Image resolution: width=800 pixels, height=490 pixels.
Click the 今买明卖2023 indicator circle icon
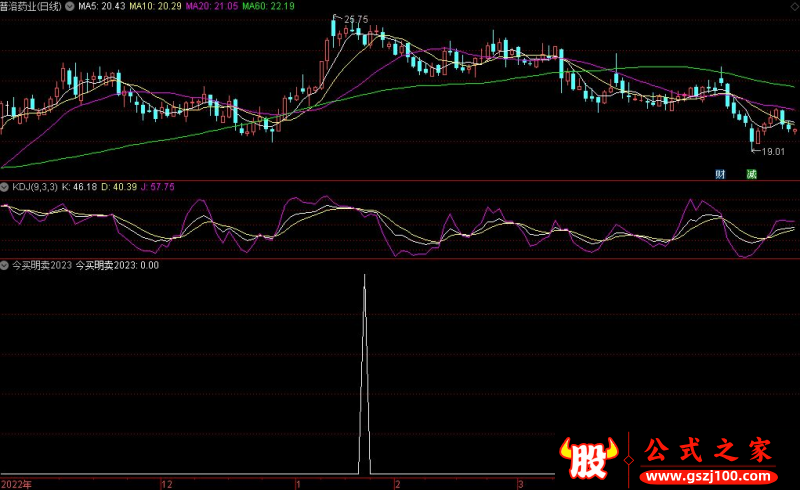(5, 265)
